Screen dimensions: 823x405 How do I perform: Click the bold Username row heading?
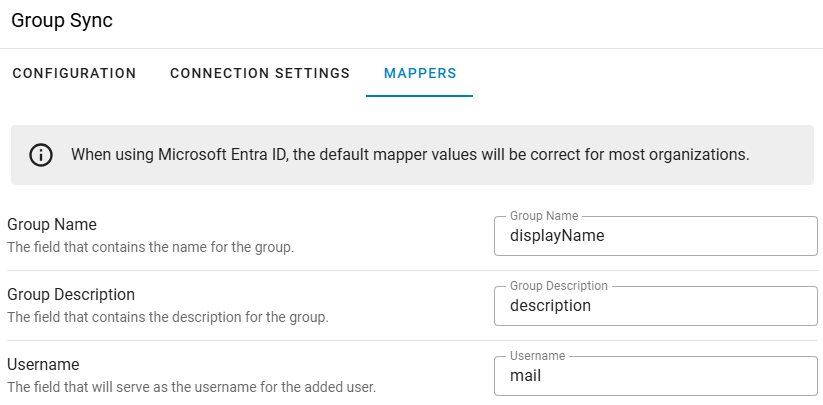pos(43,365)
